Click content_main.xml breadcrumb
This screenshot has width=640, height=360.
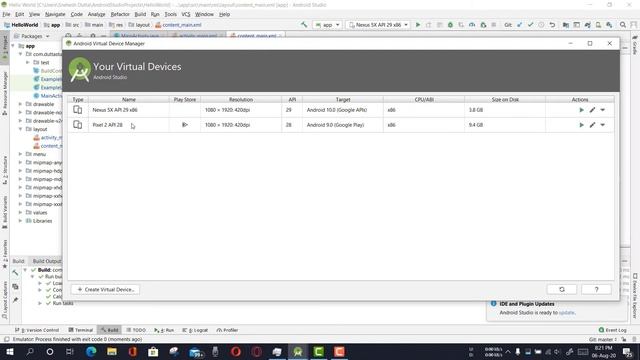pos(178,25)
